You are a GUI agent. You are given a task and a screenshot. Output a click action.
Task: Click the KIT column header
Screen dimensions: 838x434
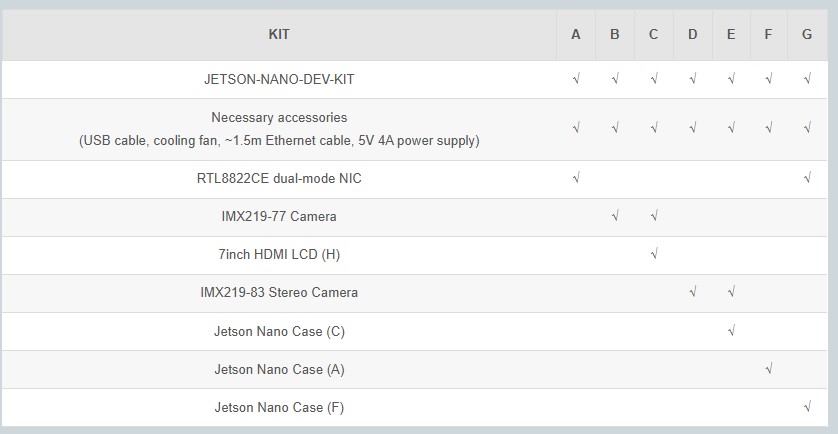tap(279, 35)
